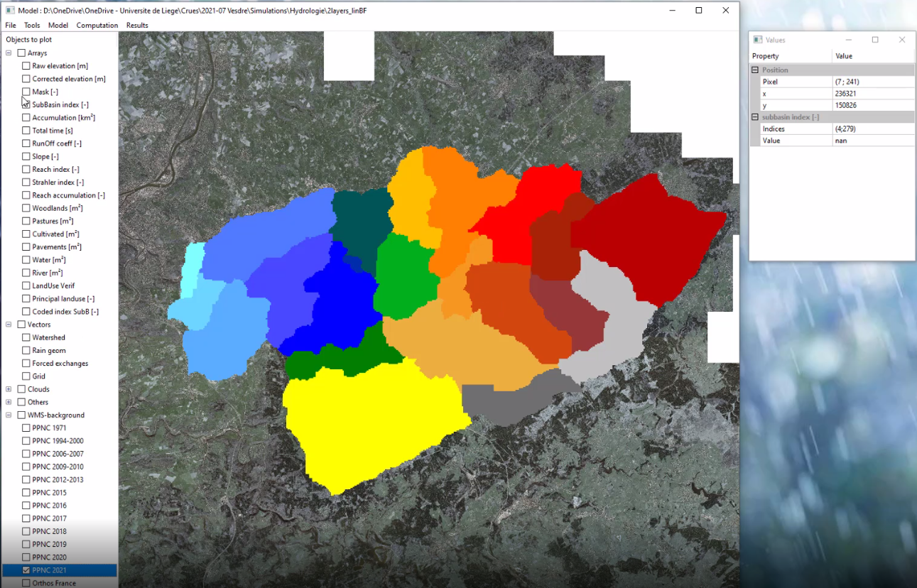Viewport: 917px width, 588px height.
Task: Open the File menu
Action: coord(11,26)
